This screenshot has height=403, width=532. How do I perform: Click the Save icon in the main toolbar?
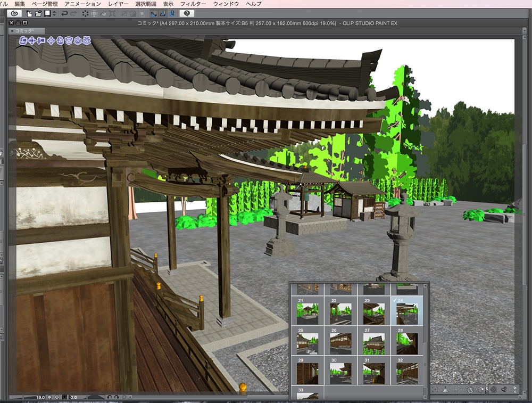47,13
